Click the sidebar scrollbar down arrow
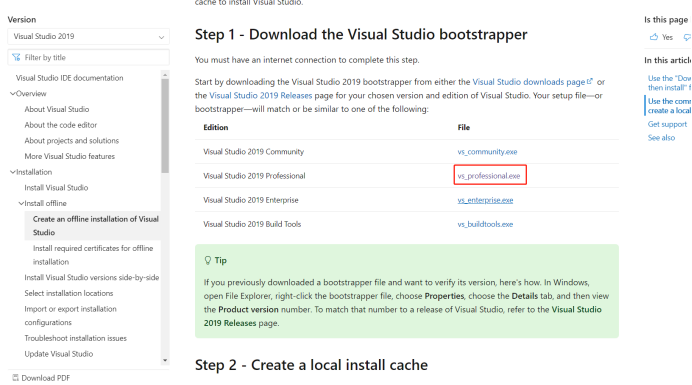Image resolution: width=692 pixels, height=385 pixels. [165, 360]
